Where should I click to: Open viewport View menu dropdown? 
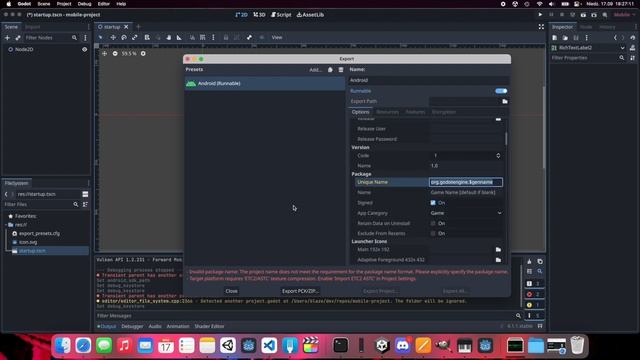tap(277, 38)
